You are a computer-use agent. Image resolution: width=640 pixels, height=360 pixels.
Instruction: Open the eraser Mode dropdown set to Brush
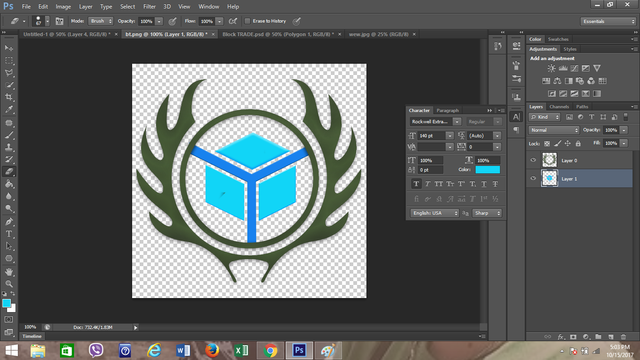coord(100,21)
